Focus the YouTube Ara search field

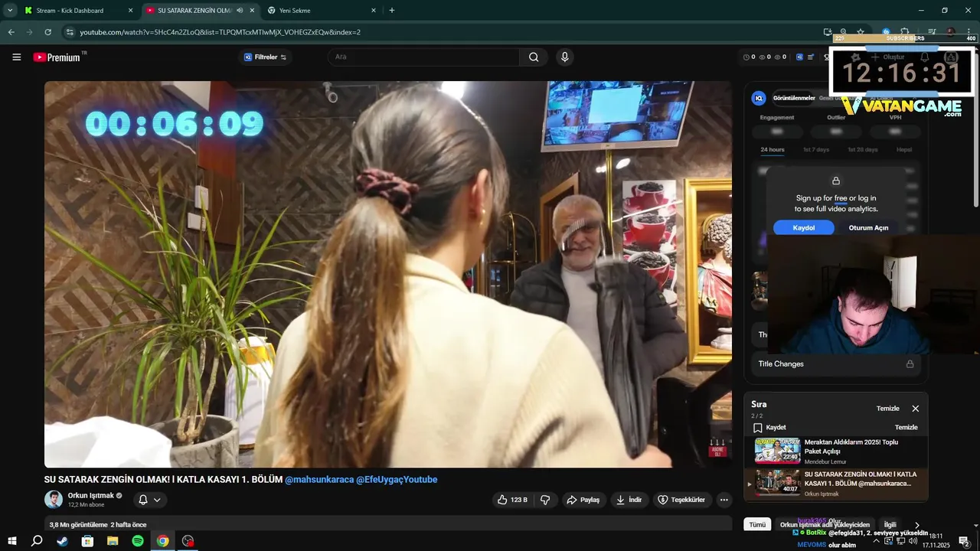pos(425,57)
